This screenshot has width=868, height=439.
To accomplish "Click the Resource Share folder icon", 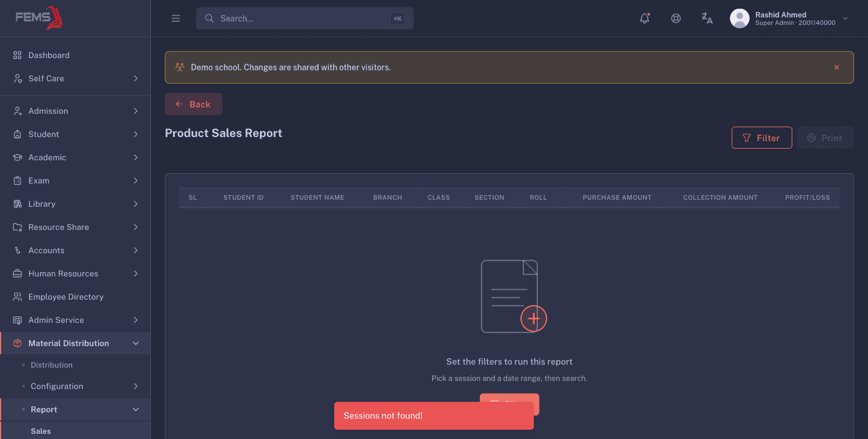I will [17, 227].
